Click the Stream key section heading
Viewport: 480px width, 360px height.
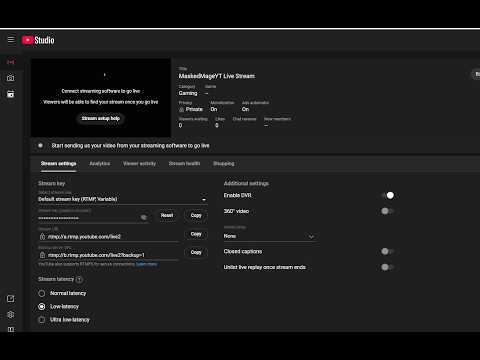[52, 183]
